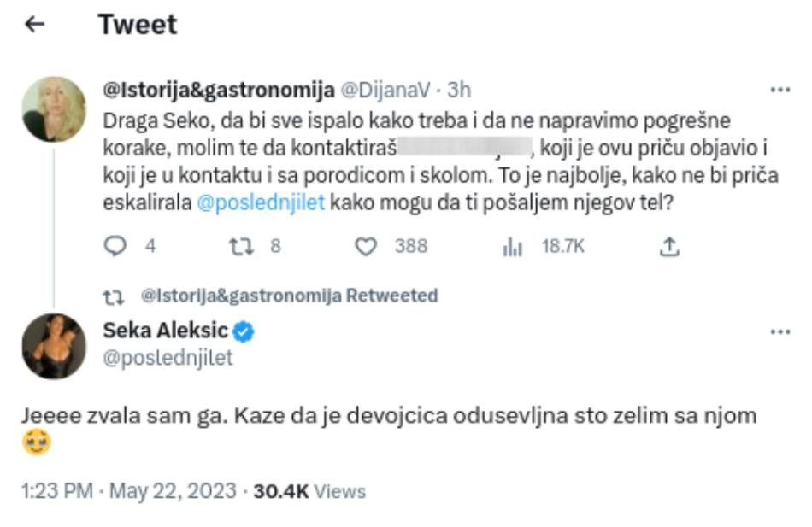812x527 pixels.
Task: Open the @Istorija&gastronomija display name
Action: 219,90
